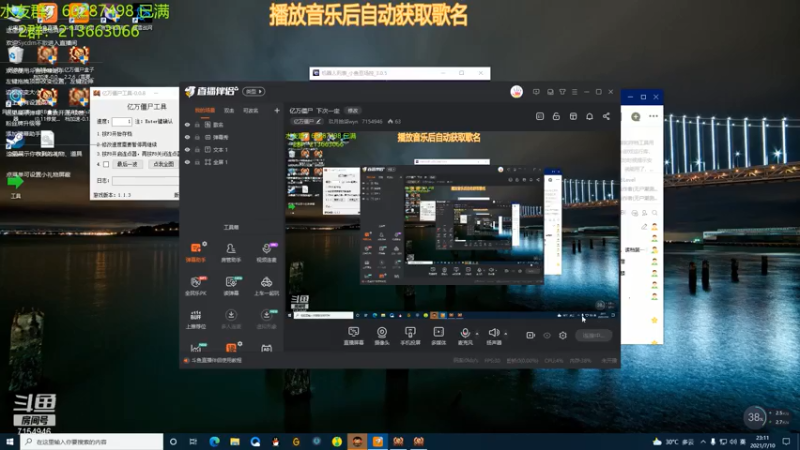
Task: Open Microsoft Edge from the taskbar
Action: [214, 441]
